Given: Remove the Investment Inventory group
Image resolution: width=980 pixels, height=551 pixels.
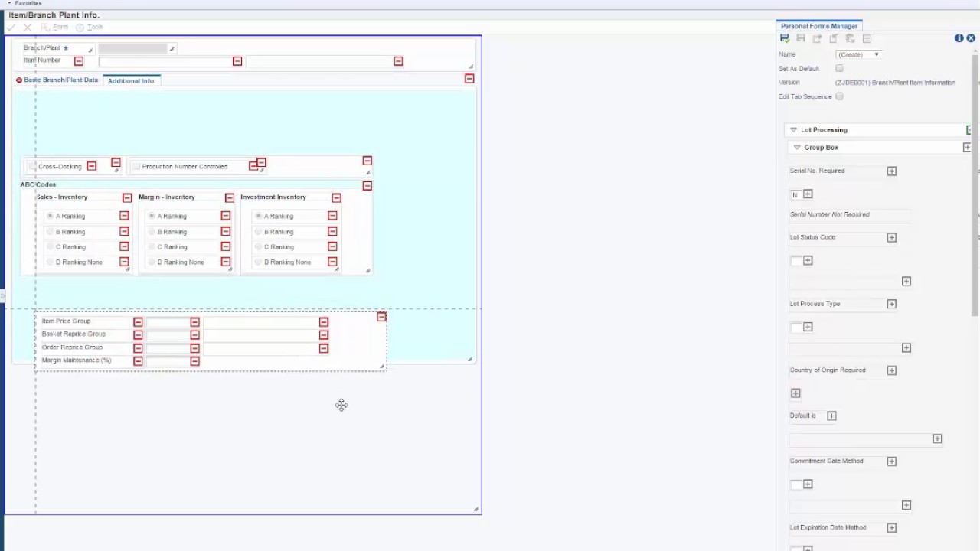Looking at the screenshot, I should click(x=336, y=197).
